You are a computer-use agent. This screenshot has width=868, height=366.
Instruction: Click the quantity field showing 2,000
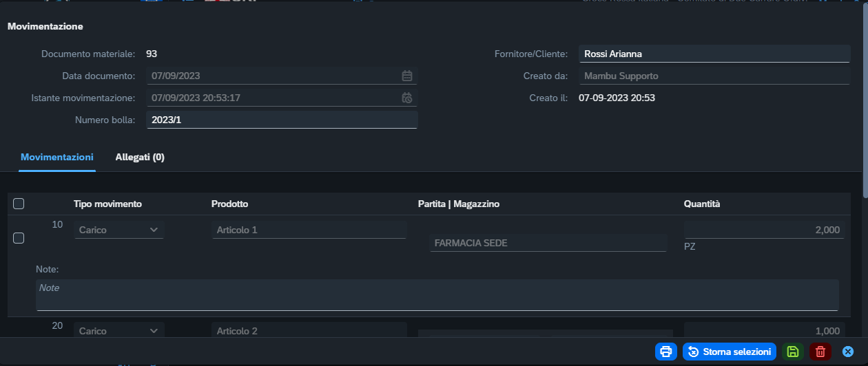(x=764, y=230)
